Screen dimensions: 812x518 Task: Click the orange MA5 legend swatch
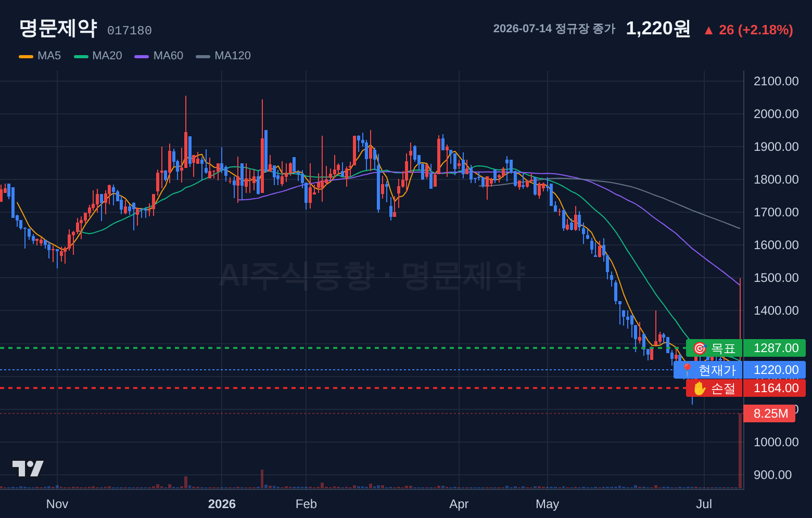click(x=26, y=56)
